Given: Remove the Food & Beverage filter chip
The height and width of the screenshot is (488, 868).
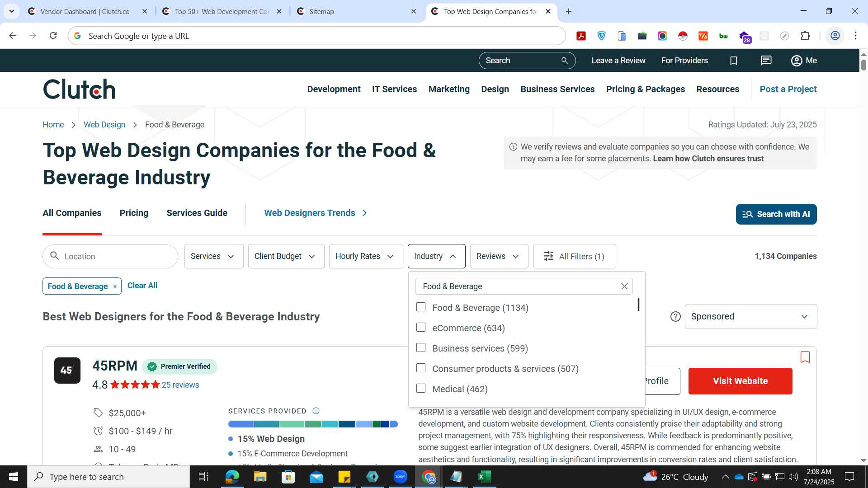Looking at the screenshot, I should point(115,286).
